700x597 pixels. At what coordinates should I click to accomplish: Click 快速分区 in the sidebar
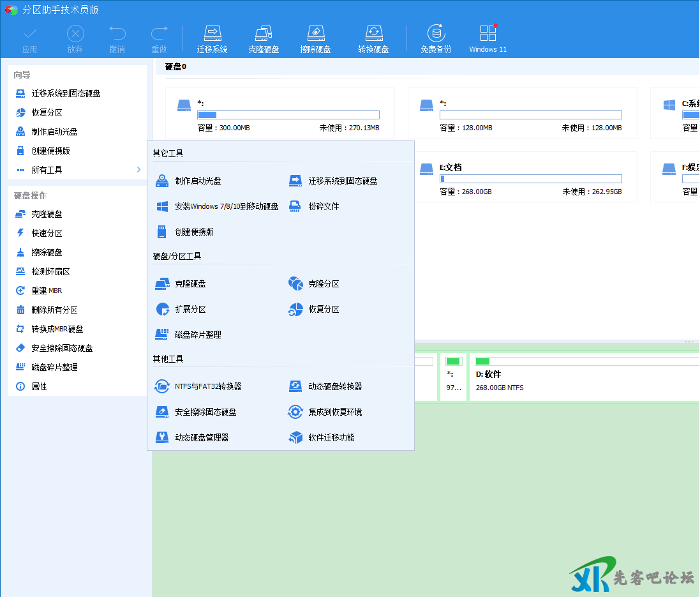coord(47,234)
